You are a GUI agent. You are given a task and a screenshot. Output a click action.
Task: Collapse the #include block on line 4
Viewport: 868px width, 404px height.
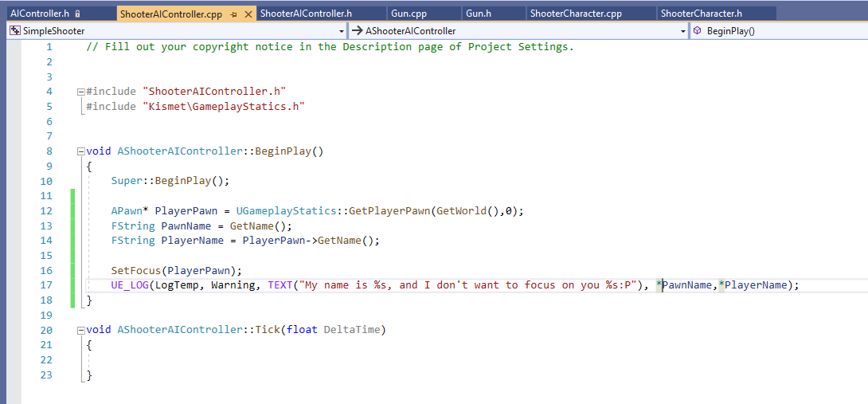81,92
